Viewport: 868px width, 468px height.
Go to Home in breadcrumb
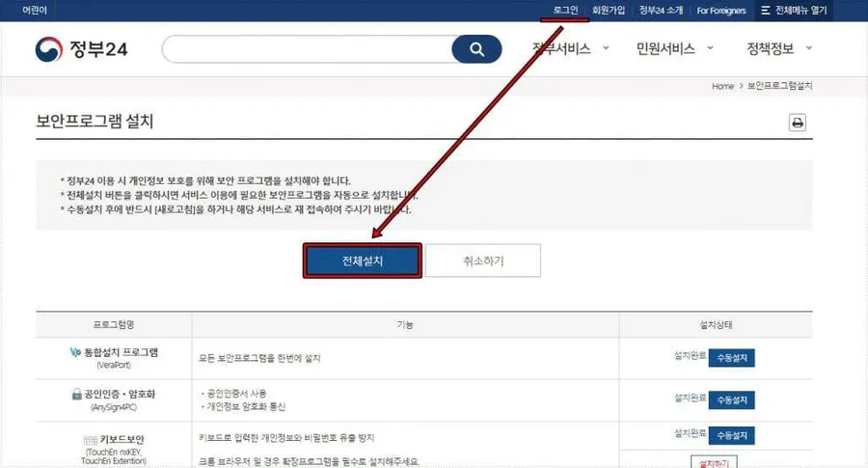(722, 86)
